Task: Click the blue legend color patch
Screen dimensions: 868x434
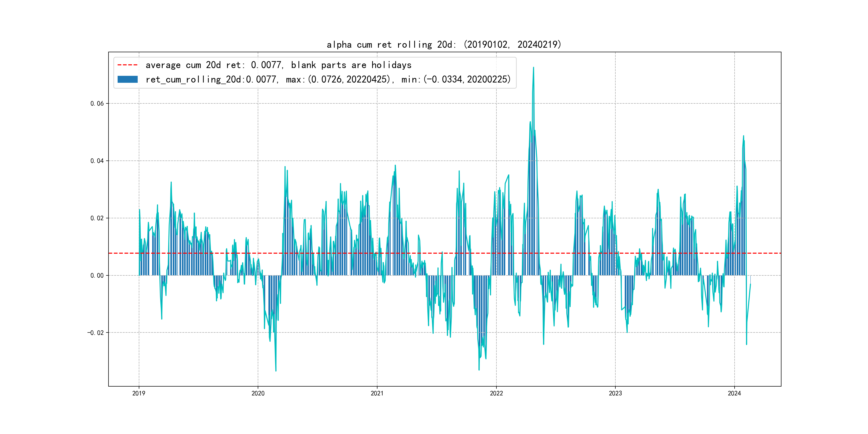Action: 127,80
